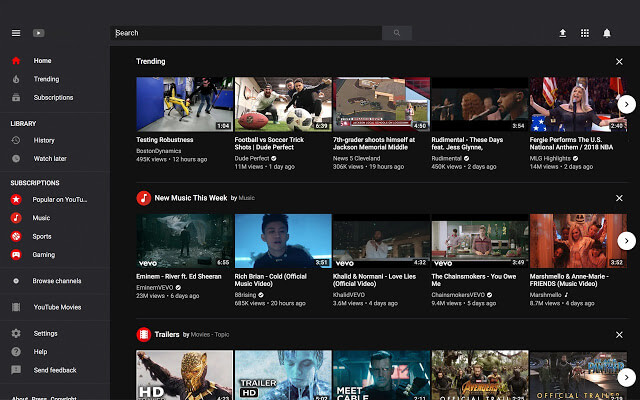640x400 pixels.
Task: Click the Gaming controller icon
Action: coord(16,255)
